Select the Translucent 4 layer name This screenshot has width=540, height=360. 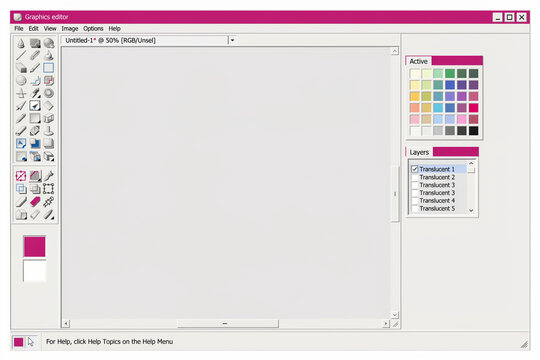pos(437,200)
